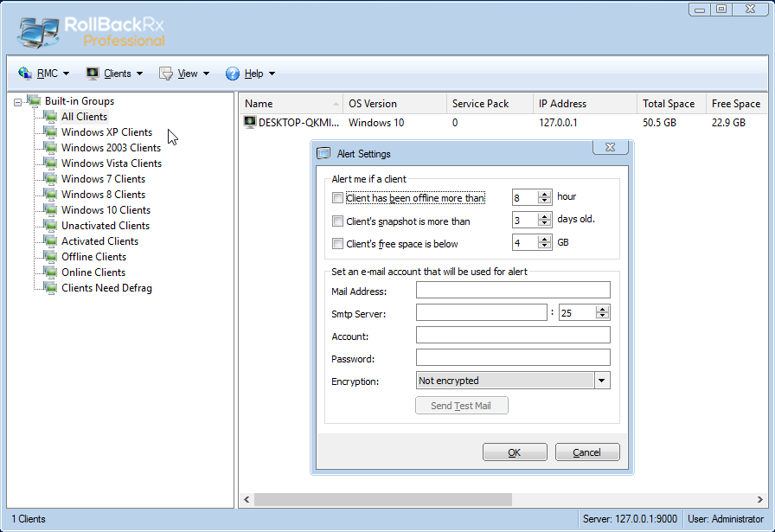
Task: Click the View toolbar icon
Action: click(x=166, y=74)
